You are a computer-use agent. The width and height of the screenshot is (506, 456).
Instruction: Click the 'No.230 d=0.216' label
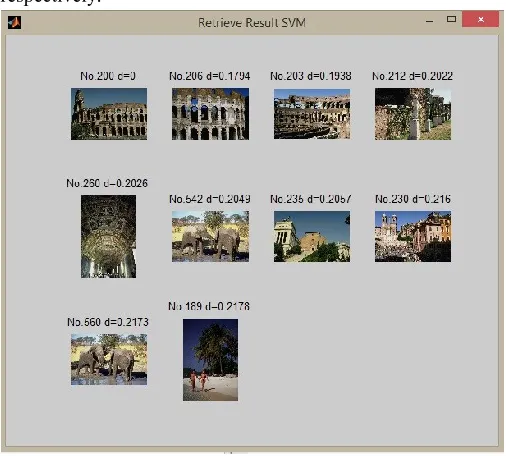pyautogui.click(x=413, y=199)
